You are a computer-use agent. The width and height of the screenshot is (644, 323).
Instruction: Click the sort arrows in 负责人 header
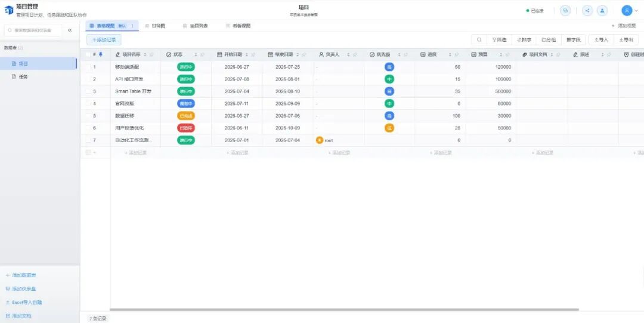pos(348,55)
